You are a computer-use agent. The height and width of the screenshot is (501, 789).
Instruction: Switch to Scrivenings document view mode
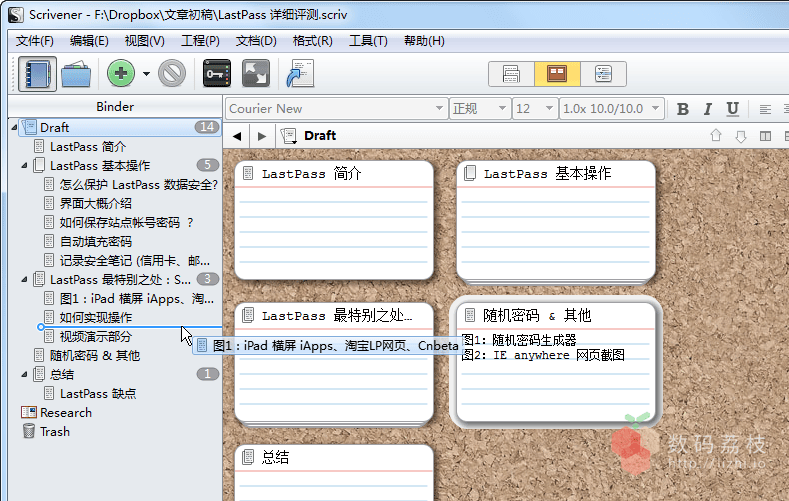(x=511, y=74)
